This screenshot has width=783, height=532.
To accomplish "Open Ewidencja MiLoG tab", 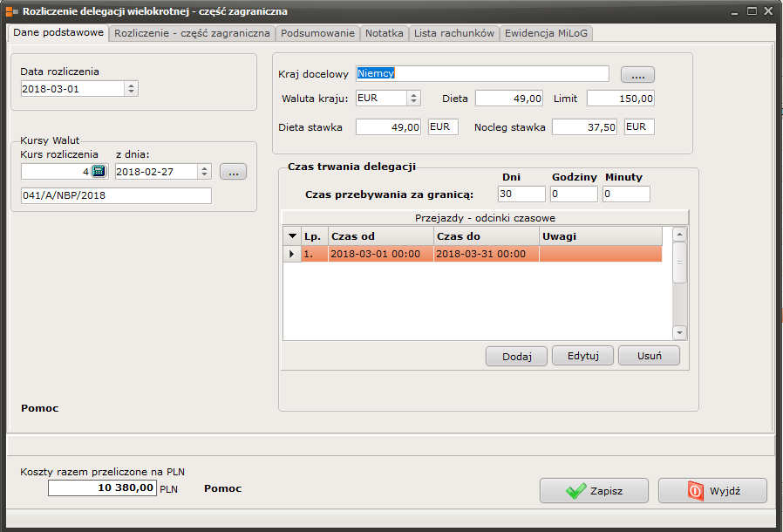I will pos(547,33).
